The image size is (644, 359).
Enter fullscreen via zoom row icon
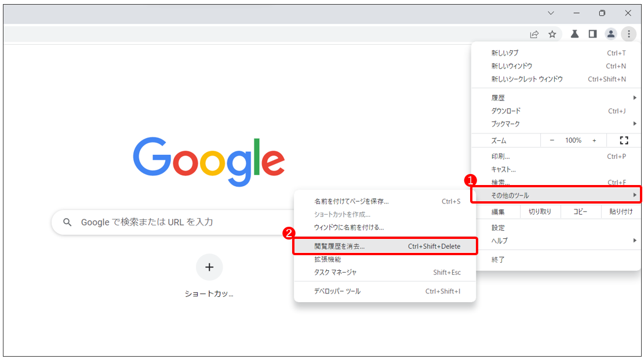click(x=624, y=140)
